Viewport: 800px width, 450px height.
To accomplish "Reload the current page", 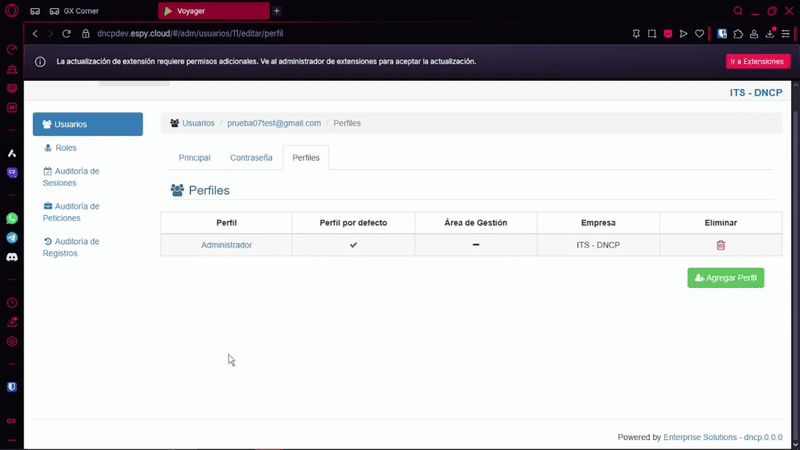I will tap(66, 33).
